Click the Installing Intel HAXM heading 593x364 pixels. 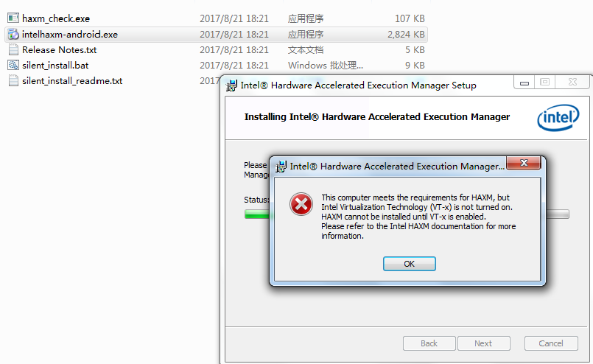(376, 117)
